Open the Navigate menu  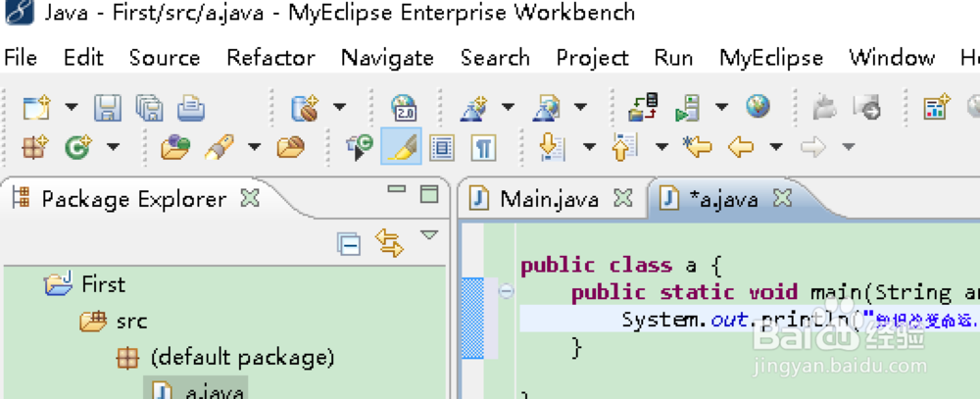387,58
